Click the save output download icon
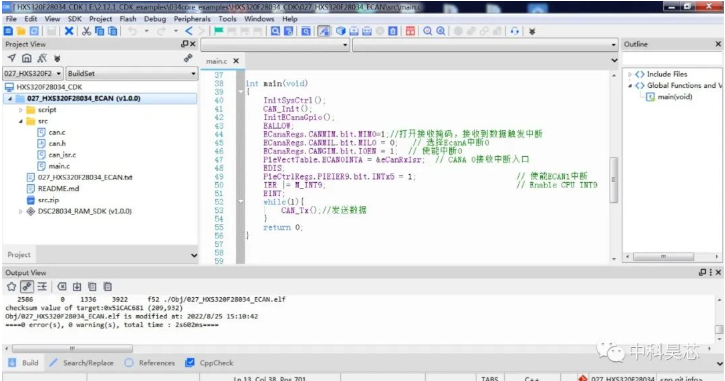The width and height of the screenshot is (725, 381). click(77, 287)
